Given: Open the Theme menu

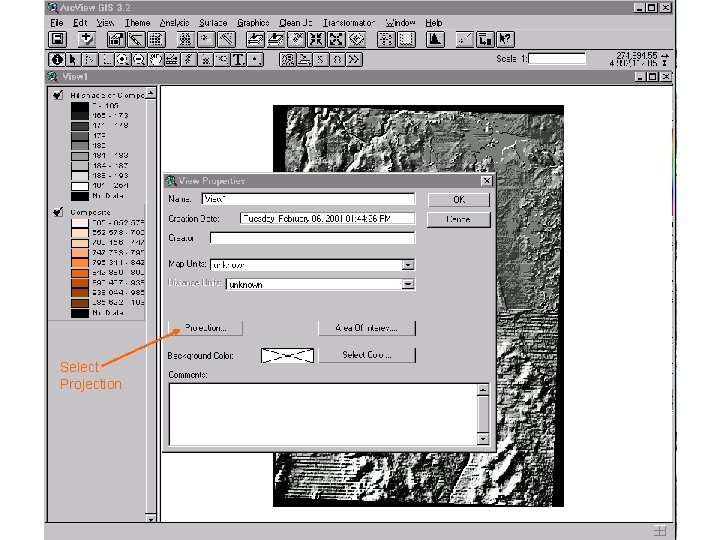Looking at the screenshot, I should coord(137,22).
